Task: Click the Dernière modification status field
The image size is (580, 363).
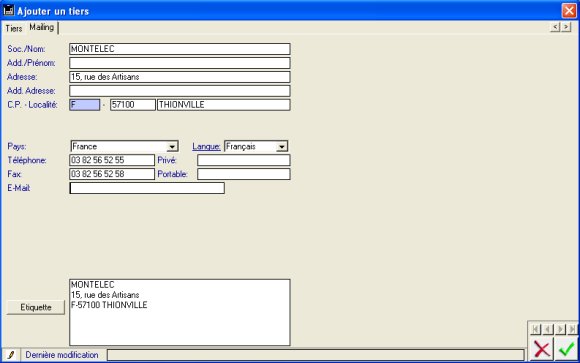Action: click(316, 355)
